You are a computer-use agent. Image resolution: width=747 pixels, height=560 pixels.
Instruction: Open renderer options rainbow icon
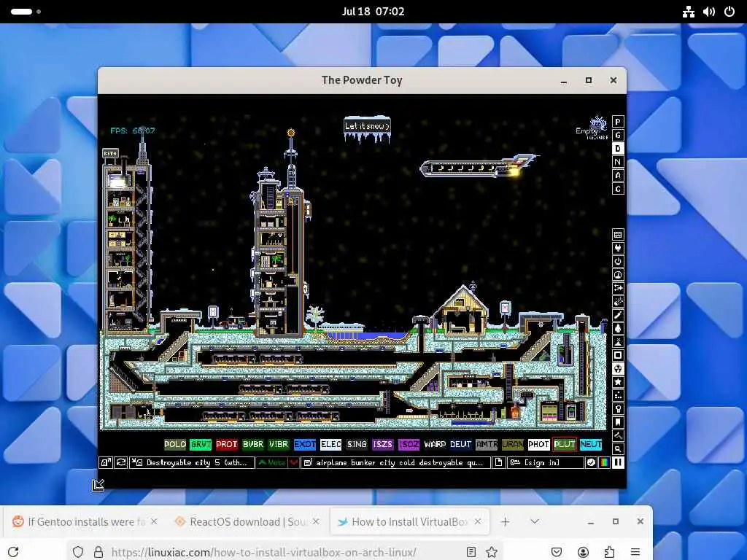[604, 462]
